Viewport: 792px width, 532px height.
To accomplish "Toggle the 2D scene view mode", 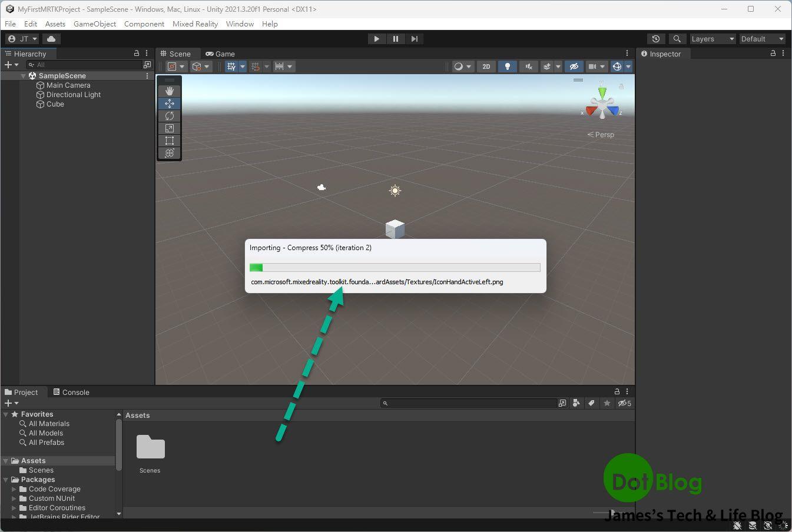I will pyautogui.click(x=486, y=66).
